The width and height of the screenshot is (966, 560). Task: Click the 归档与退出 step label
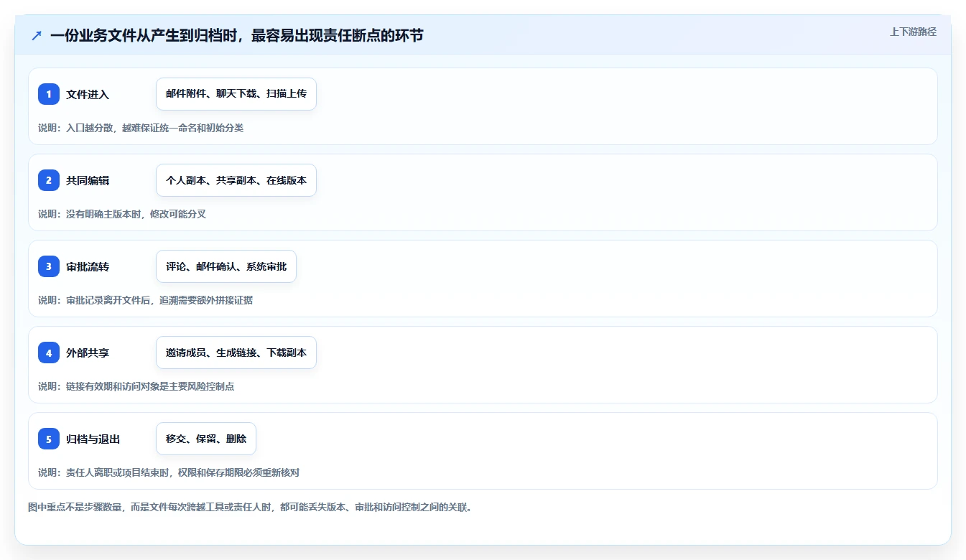click(x=93, y=439)
